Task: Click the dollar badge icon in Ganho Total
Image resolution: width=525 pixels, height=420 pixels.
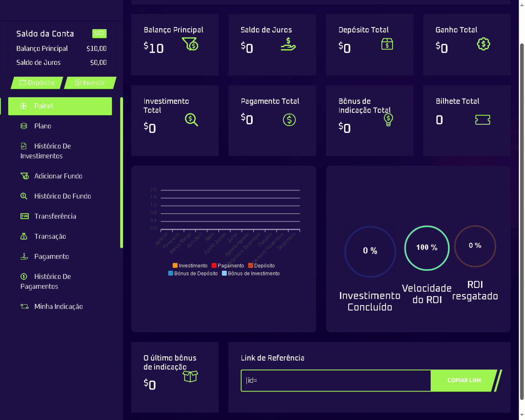Action: (x=483, y=44)
